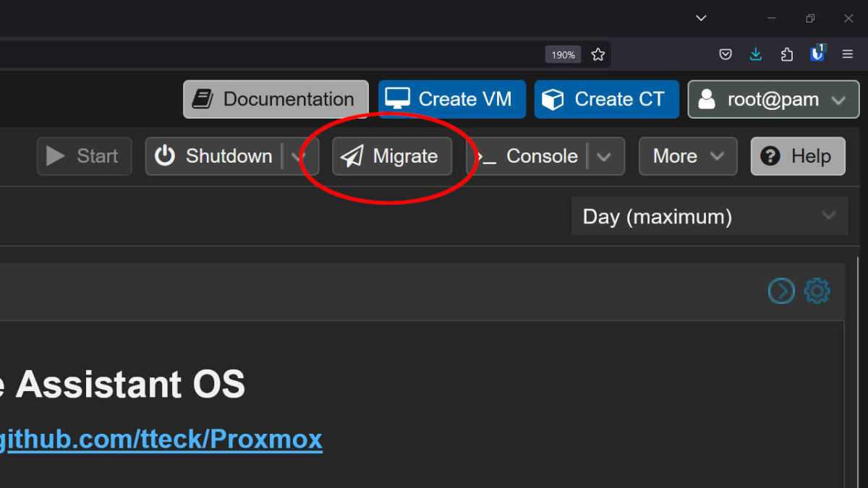The width and height of the screenshot is (868, 488).
Task: Click the Shutdown power icon
Action: click(166, 155)
